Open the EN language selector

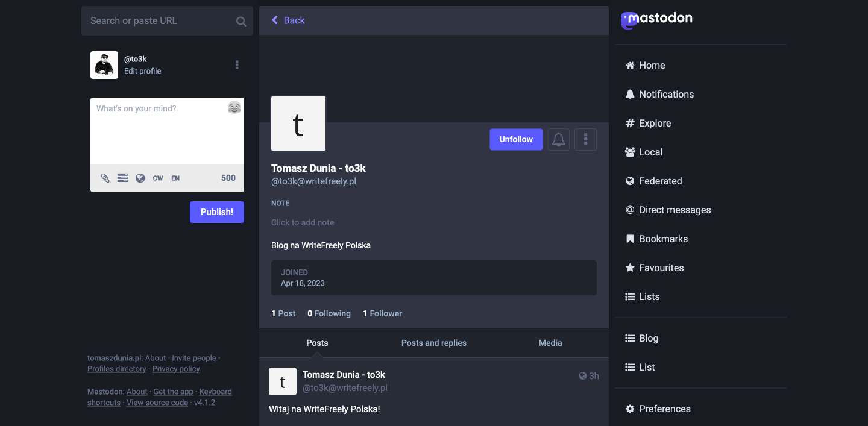(x=175, y=178)
